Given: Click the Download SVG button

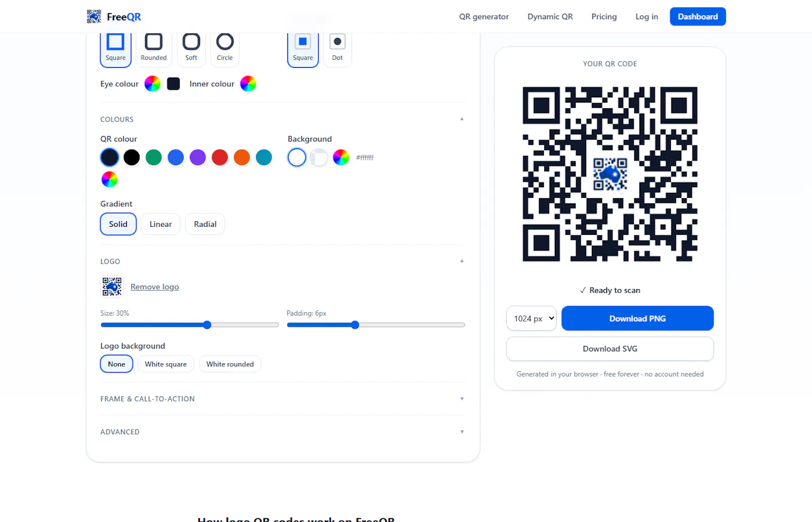Looking at the screenshot, I should click(610, 349).
